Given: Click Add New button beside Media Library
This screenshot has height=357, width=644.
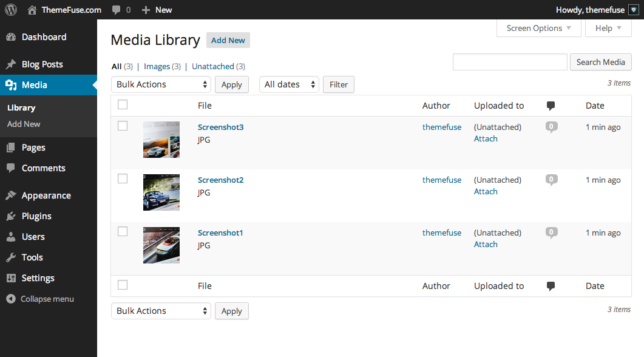Looking at the screenshot, I should [x=228, y=40].
